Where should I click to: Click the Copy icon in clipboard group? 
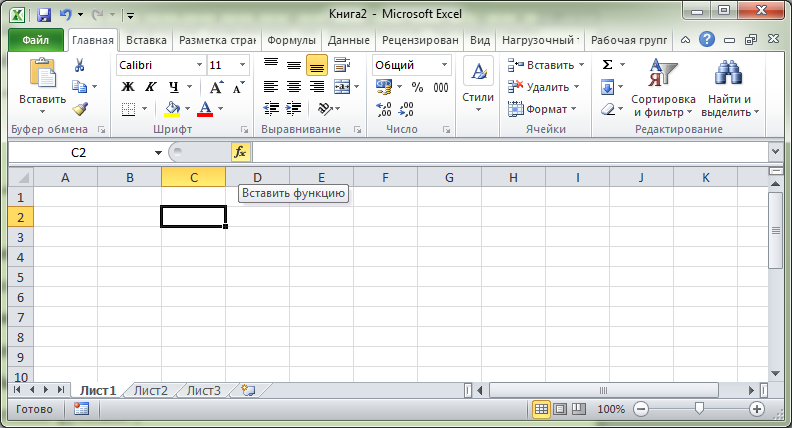coord(79,87)
